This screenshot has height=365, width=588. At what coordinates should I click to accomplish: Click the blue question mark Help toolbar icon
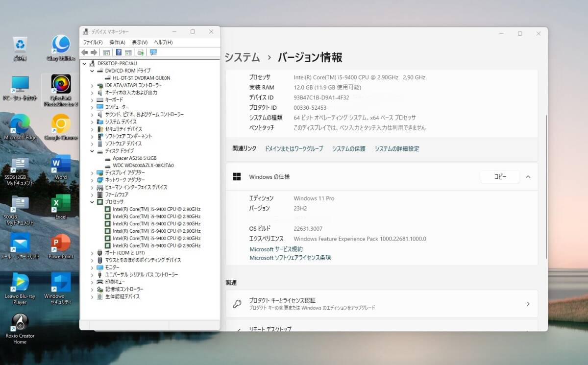pos(119,52)
